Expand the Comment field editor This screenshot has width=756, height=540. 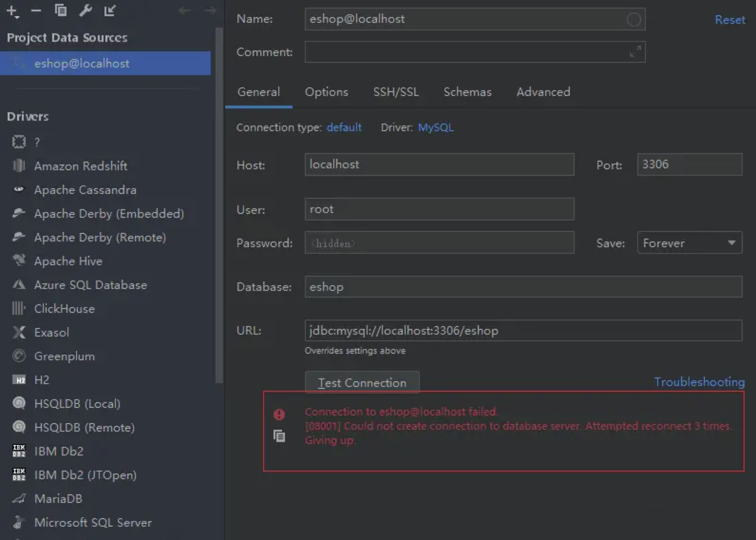(x=635, y=52)
